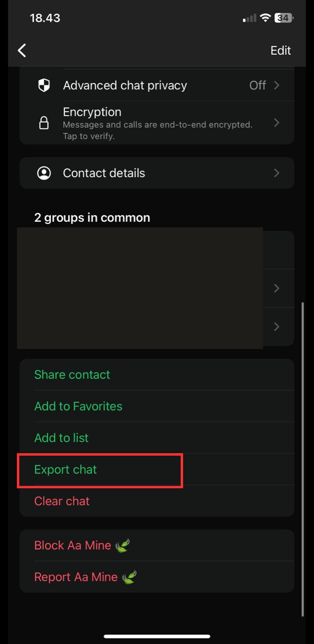The image size is (314, 644).
Task: Tap the Wi-Fi status icon
Action: point(265,18)
